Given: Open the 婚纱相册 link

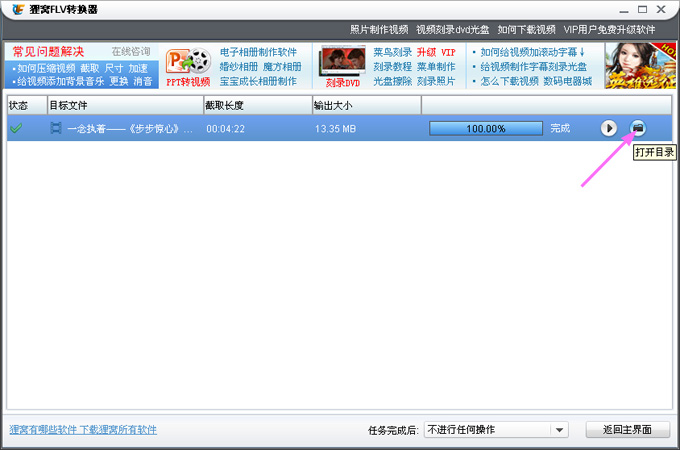Looking at the screenshot, I should point(239,67).
